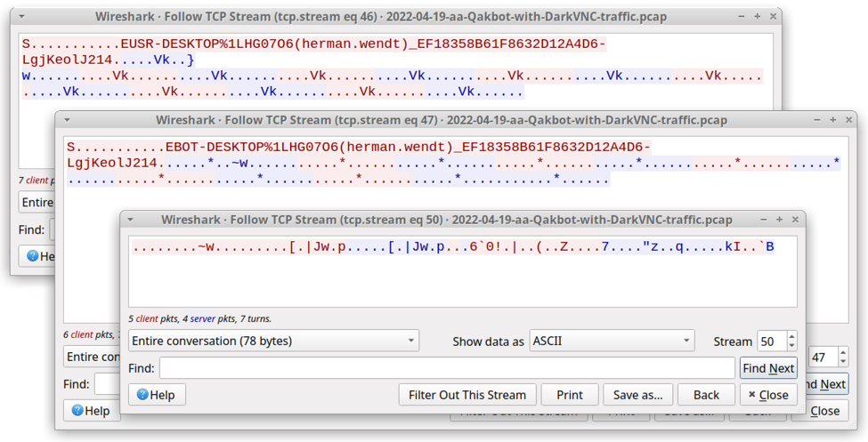This screenshot has width=868, height=442.
Task: Expand the Entire conversation (78 bytes) dropdown
Action: coord(273,341)
